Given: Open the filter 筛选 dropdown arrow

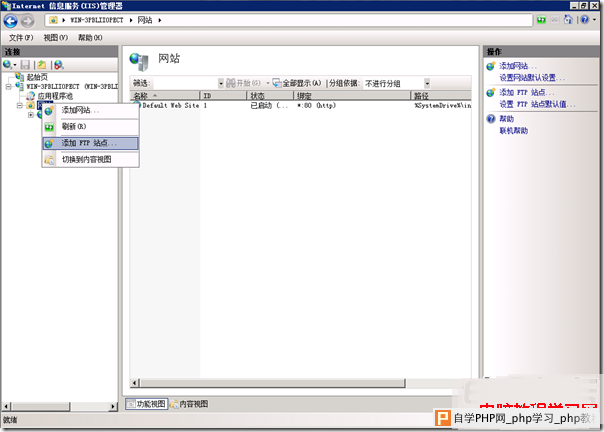Looking at the screenshot, I should point(221,83).
